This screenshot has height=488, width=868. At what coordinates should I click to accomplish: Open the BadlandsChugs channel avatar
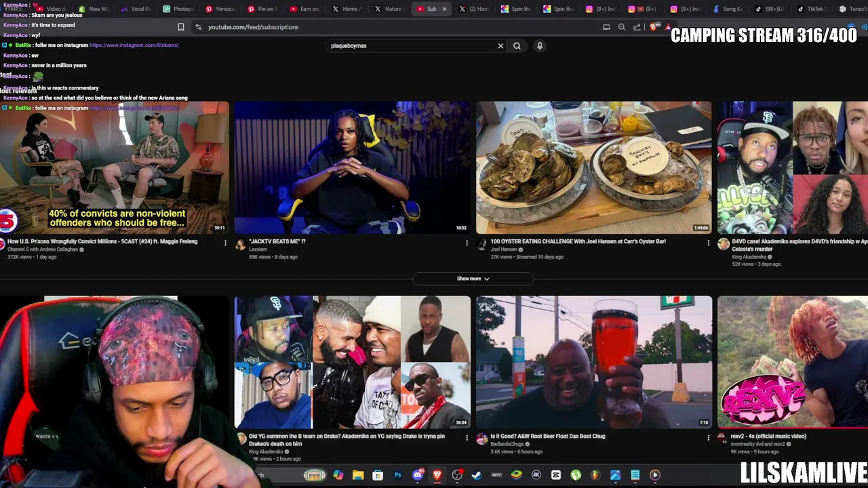pos(481,440)
